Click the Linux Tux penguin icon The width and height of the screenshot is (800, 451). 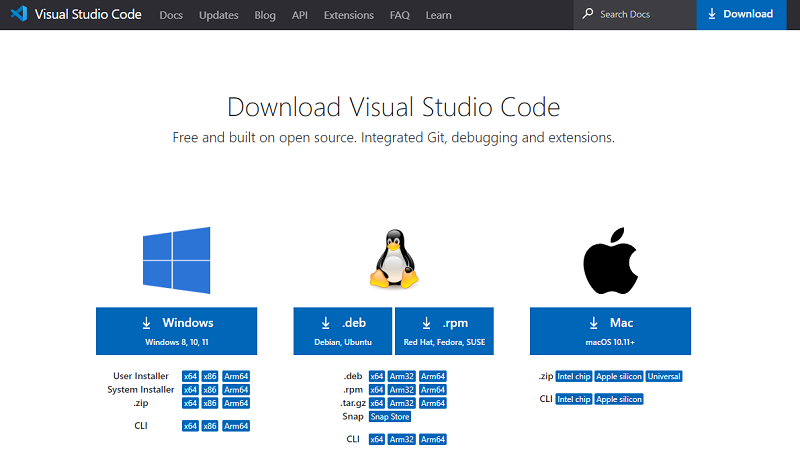point(394,259)
